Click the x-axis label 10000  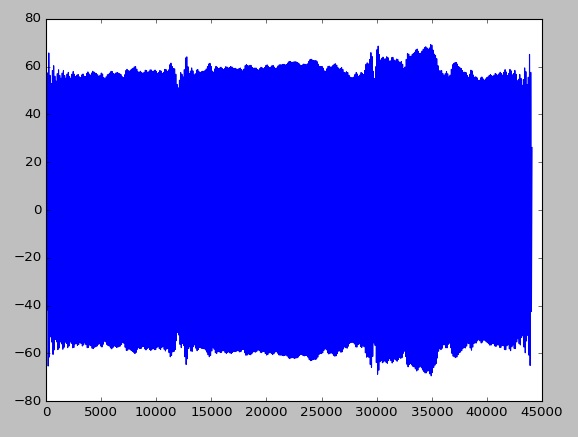pos(156,412)
